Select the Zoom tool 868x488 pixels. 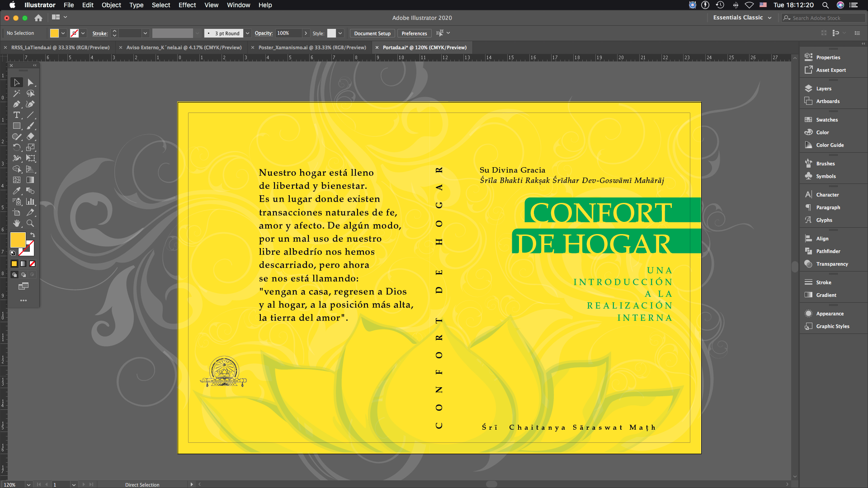click(x=30, y=223)
